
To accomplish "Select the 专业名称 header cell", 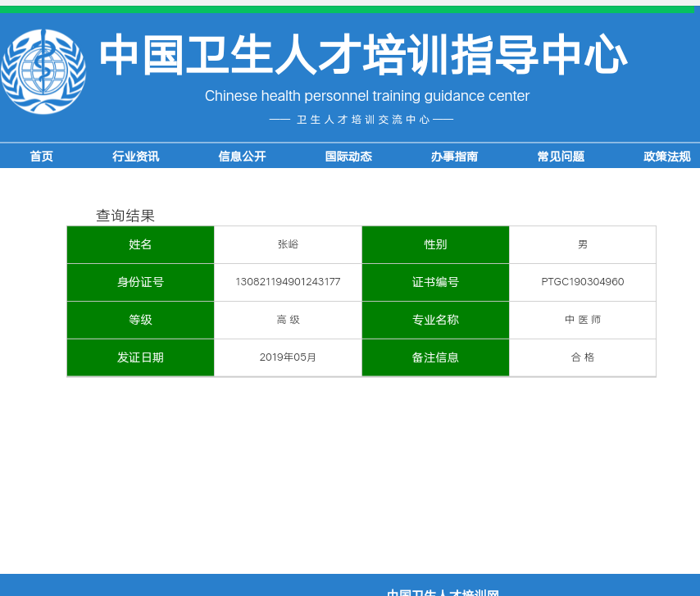I will (x=435, y=320).
